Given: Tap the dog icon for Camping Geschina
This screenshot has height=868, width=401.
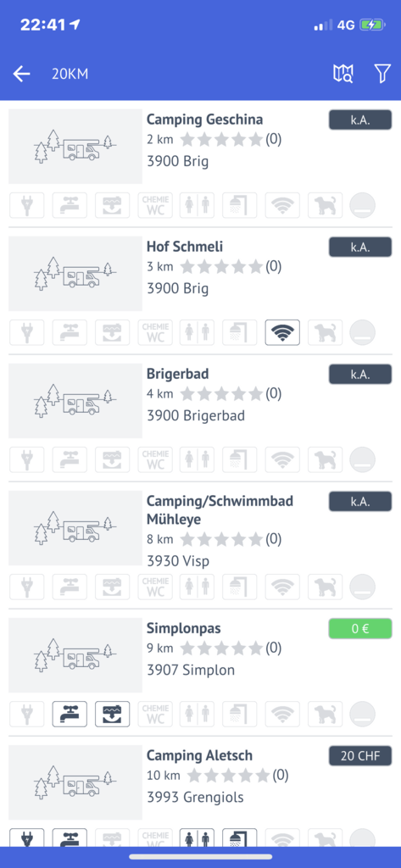Looking at the screenshot, I should point(325,205).
